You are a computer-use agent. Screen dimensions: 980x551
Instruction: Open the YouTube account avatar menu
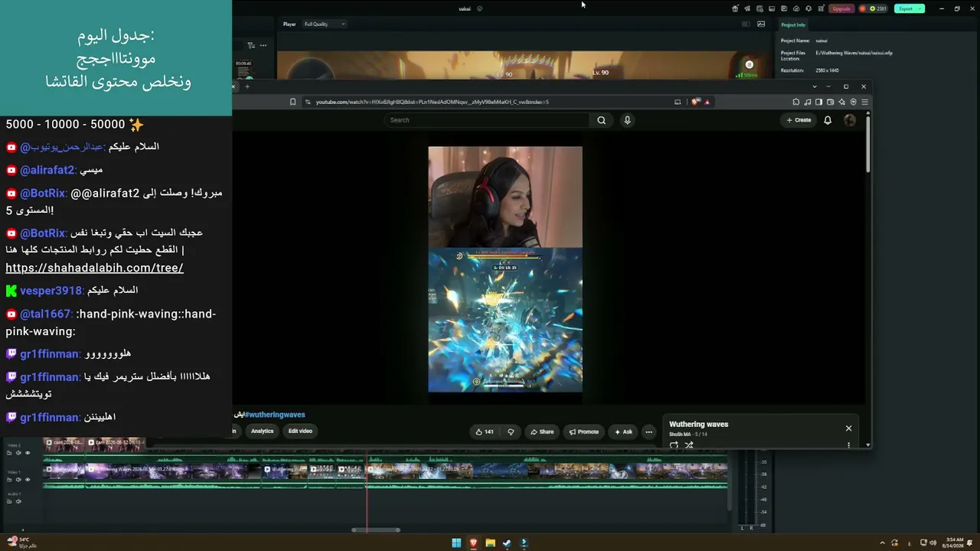point(849,120)
